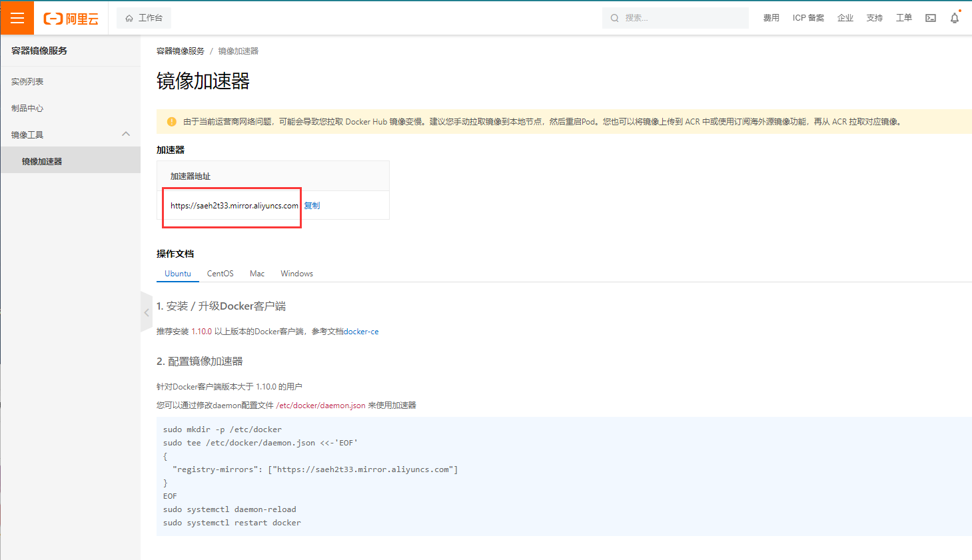Click the 容器镜像服务 breadcrumb link
The height and width of the screenshot is (560, 972).
(181, 51)
